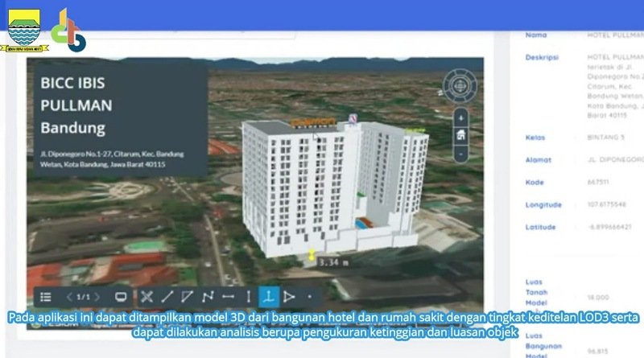Select the distance line measure tool
Screen dimensions: 644x358
(167, 296)
